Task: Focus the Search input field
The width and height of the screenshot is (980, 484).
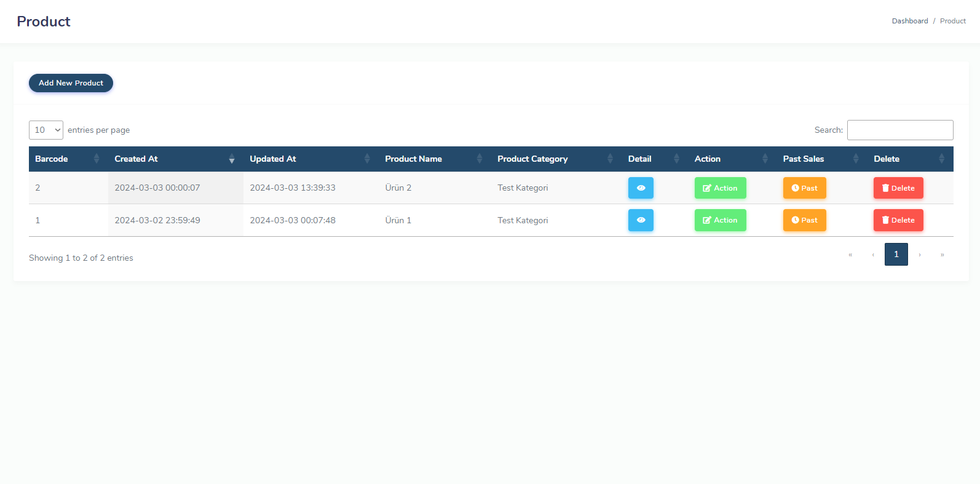Action: (899, 130)
